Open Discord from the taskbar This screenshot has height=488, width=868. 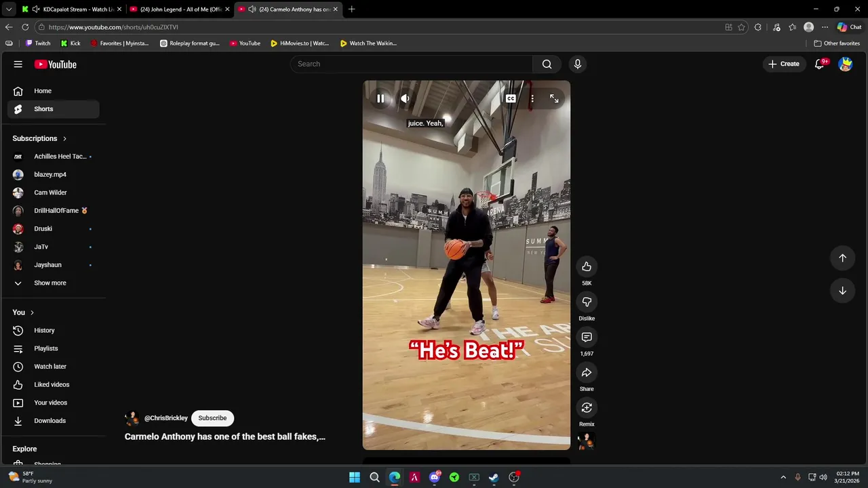pyautogui.click(x=435, y=477)
